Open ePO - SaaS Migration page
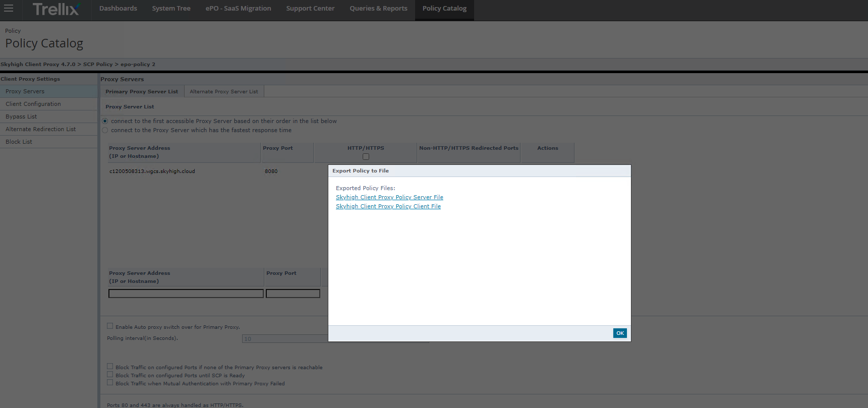The width and height of the screenshot is (868, 408). (238, 9)
